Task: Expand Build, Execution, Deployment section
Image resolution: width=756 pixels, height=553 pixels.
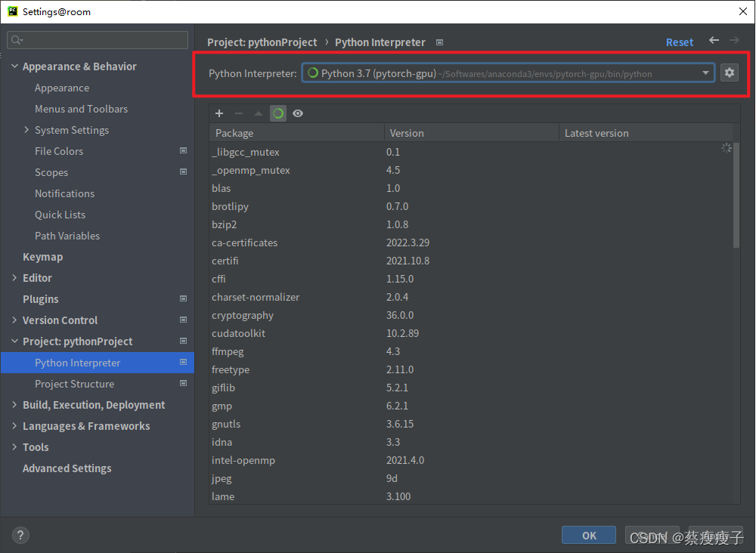Action: [x=14, y=405]
